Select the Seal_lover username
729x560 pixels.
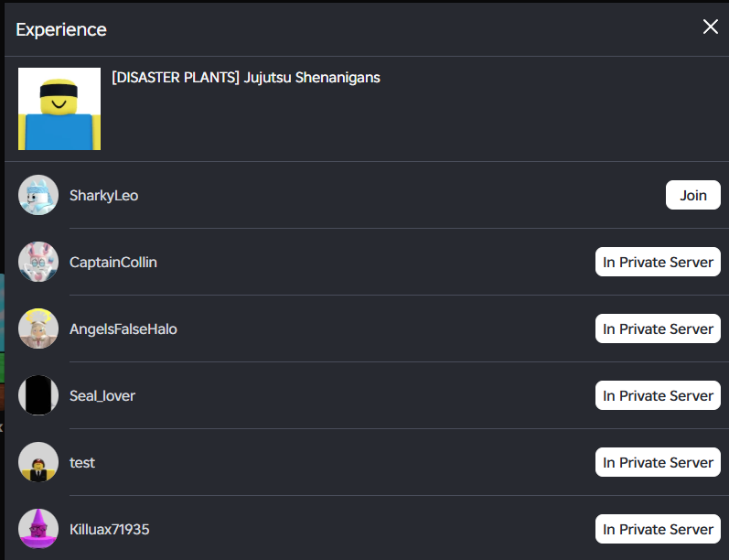pos(102,396)
